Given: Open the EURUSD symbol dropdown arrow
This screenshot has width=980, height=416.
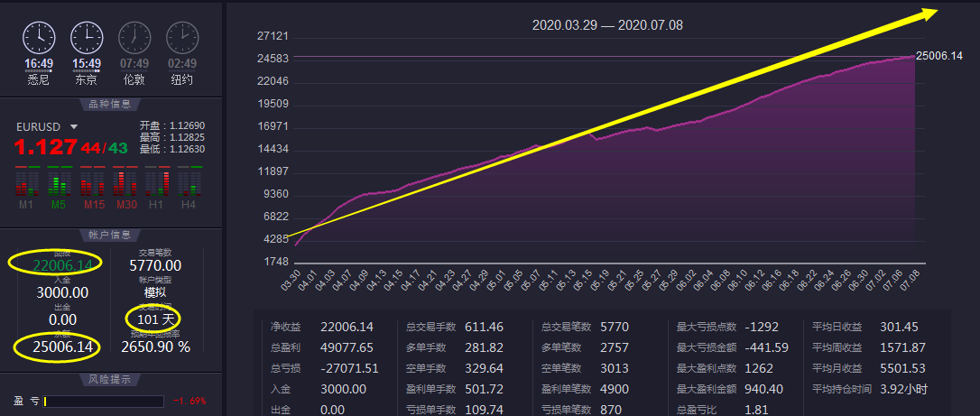Looking at the screenshot, I should pos(74,127).
